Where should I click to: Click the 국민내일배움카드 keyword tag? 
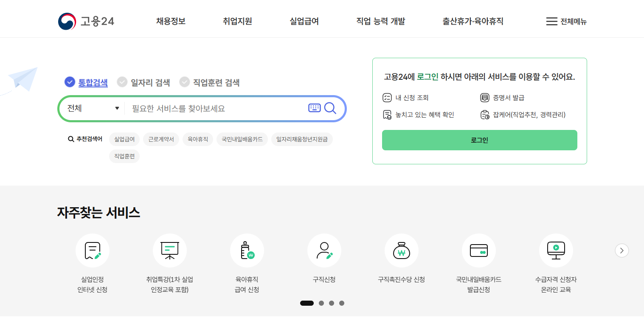pos(242,139)
